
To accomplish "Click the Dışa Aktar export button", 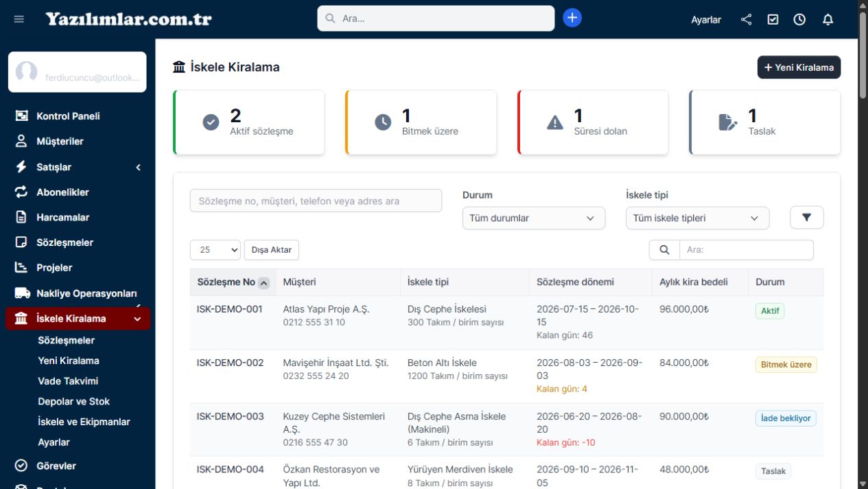I will 272,250.
